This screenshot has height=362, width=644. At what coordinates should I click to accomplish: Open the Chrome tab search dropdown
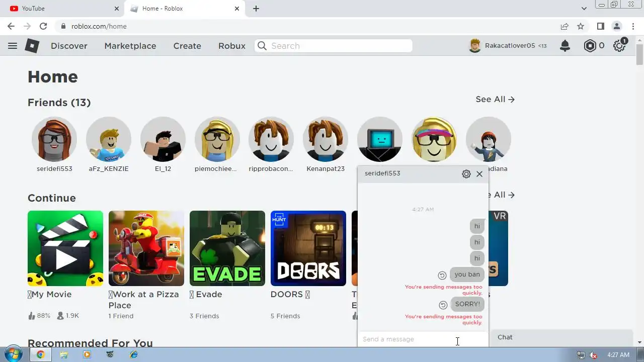click(x=584, y=9)
